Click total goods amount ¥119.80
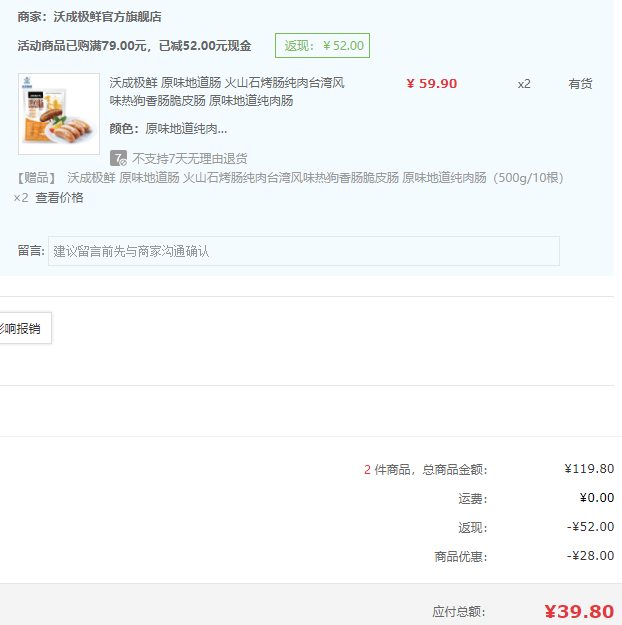This screenshot has height=625, width=622. pyautogui.click(x=589, y=469)
